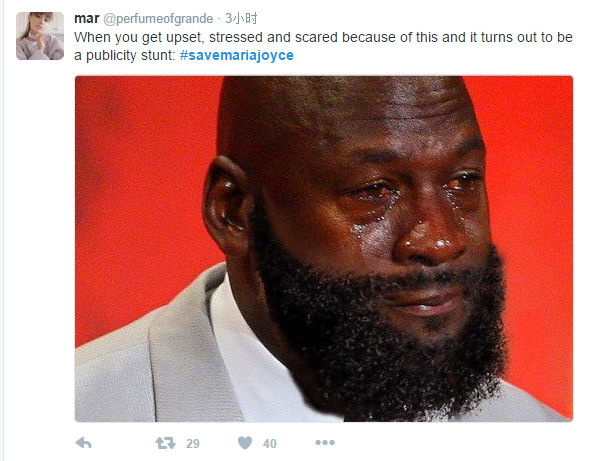
Task: Click the tweet text about publicity stunt
Action: (323, 46)
